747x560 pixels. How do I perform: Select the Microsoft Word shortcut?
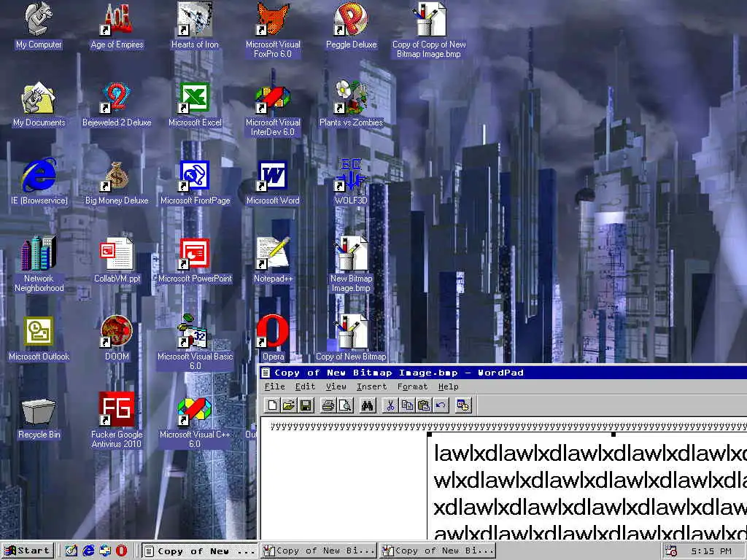tap(273, 182)
